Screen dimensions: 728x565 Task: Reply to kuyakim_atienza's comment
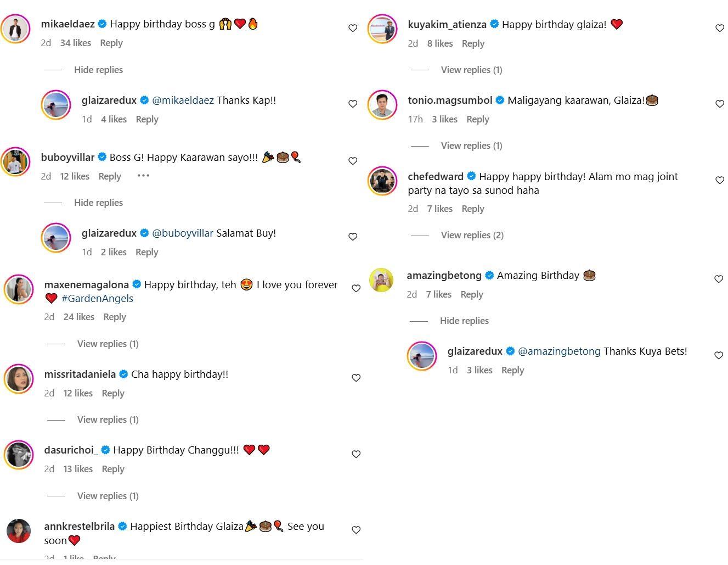click(473, 43)
